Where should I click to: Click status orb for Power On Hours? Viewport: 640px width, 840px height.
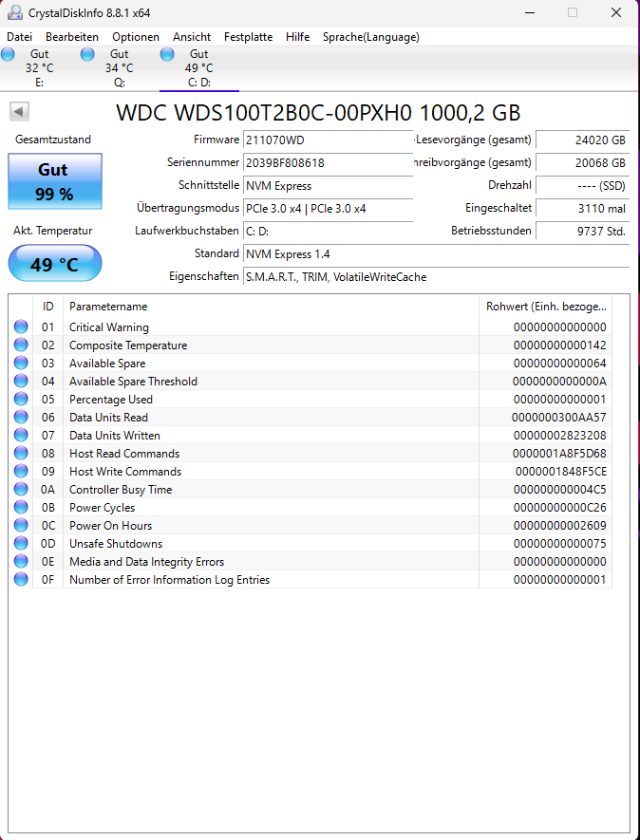(21, 525)
